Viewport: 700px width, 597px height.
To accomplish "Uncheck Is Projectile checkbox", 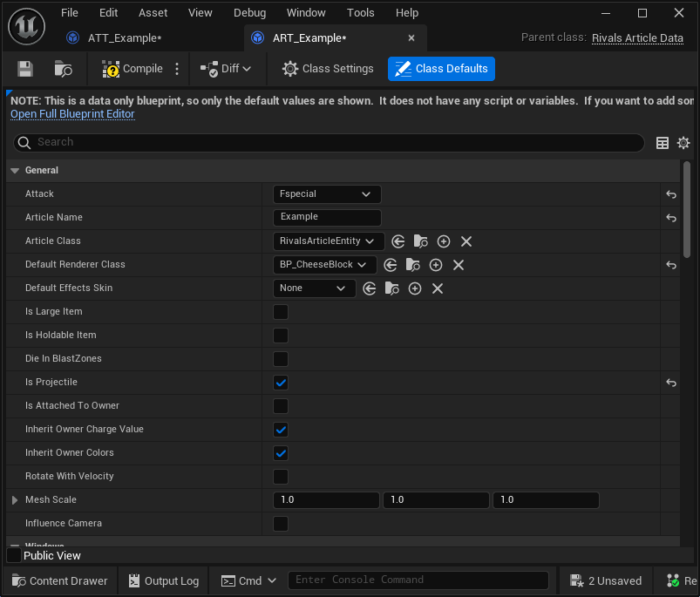I will point(281,383).
